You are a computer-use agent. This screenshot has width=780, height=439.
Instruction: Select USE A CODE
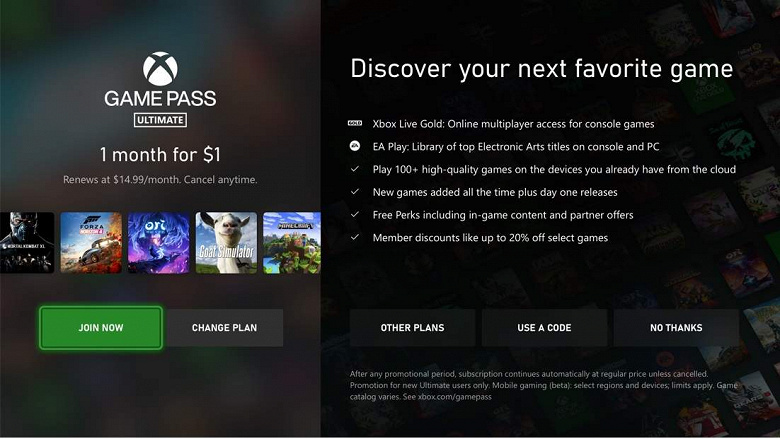coord(544,328)
